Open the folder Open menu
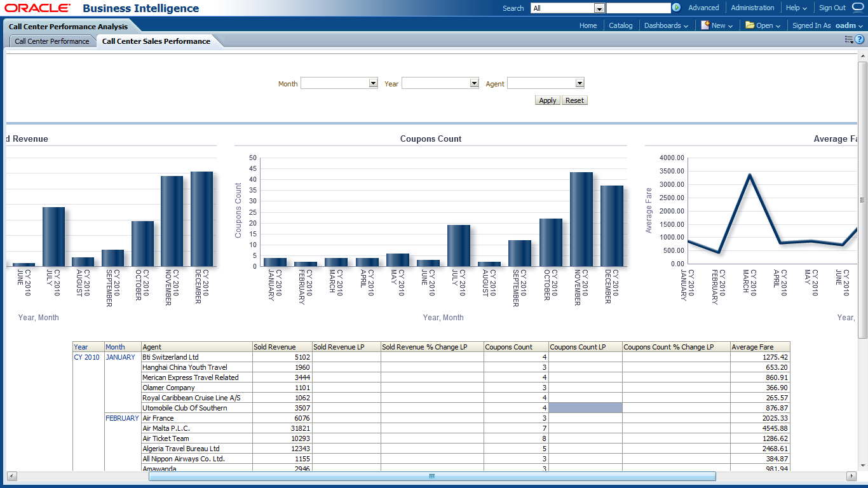This screenshot has width=868, height=488. point(763,25)
